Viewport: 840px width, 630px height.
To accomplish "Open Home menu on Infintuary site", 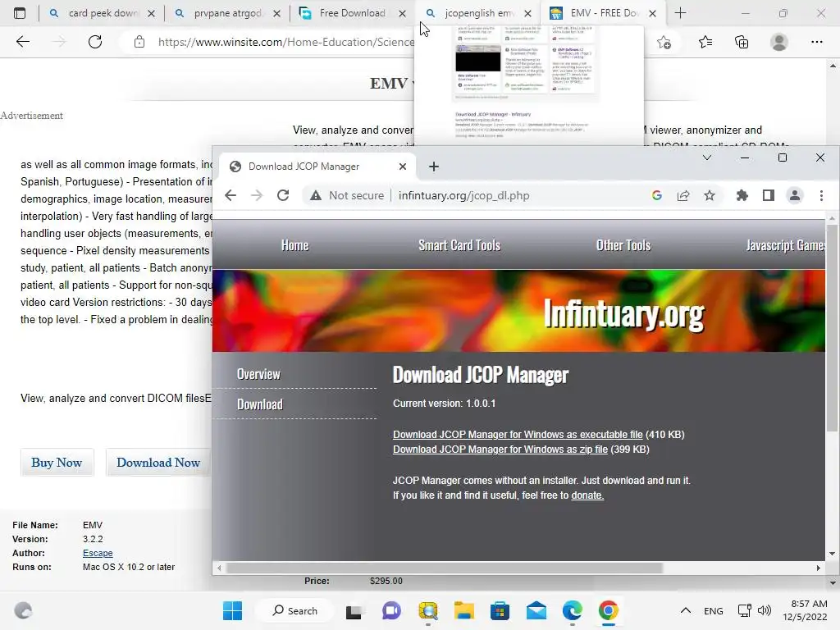I will click(294, 245).
